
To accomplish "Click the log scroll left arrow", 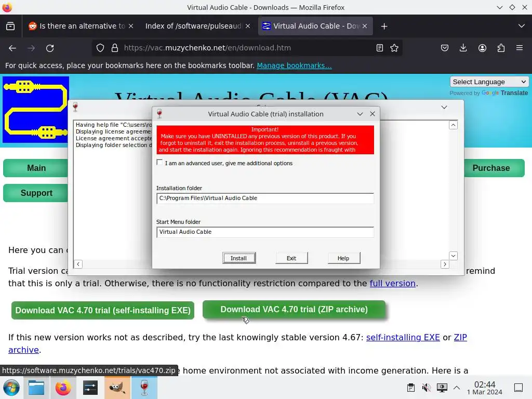I will (x=78, y=264).
